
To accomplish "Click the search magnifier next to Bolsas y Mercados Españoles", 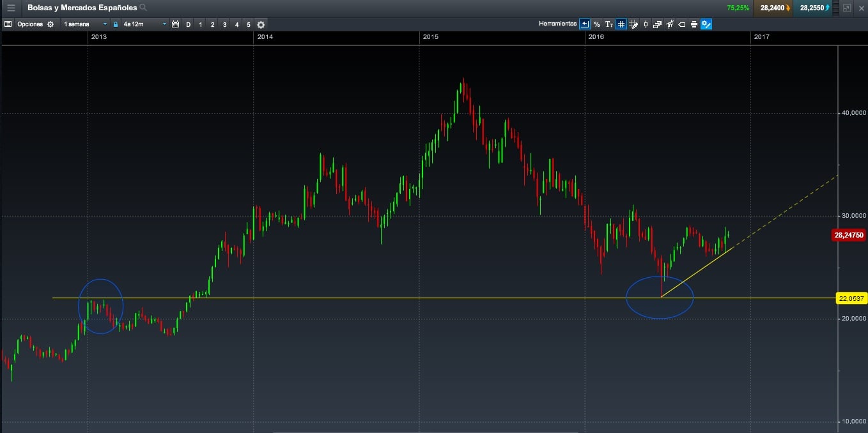I will [x=143, y=8].
